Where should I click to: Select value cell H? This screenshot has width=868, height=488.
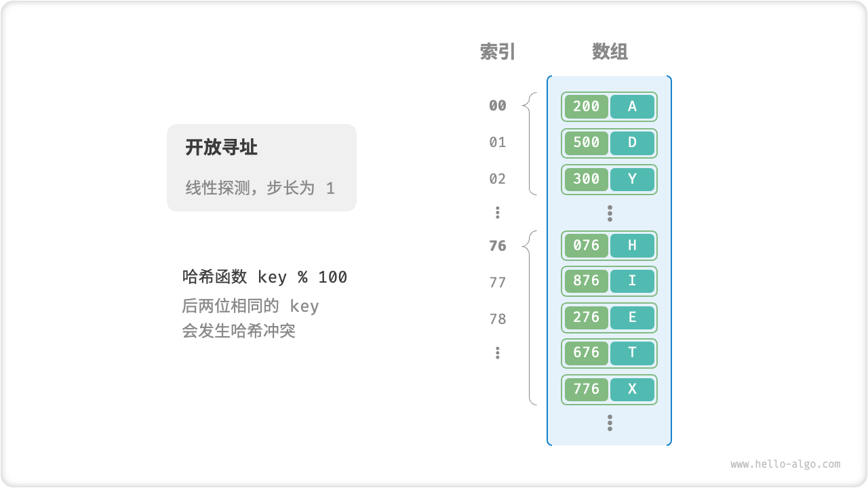[632, 245]
